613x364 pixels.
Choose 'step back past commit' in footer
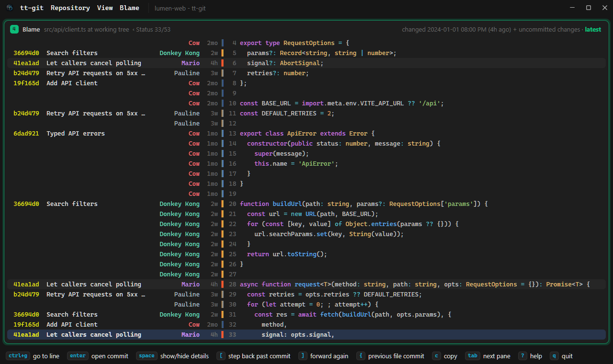[x=254, y=356]
